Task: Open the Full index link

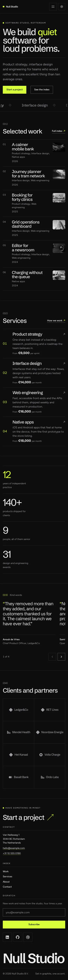Action: click(58, 131)
